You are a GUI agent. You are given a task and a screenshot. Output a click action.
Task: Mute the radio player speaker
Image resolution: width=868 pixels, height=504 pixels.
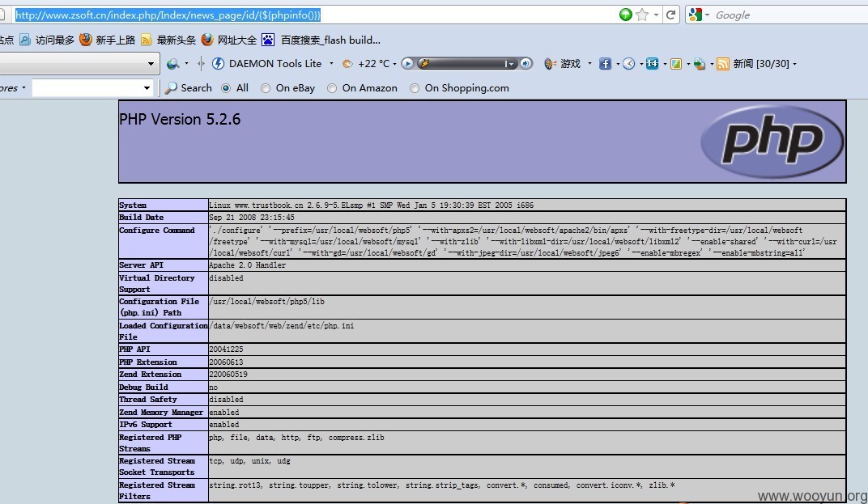525,64
